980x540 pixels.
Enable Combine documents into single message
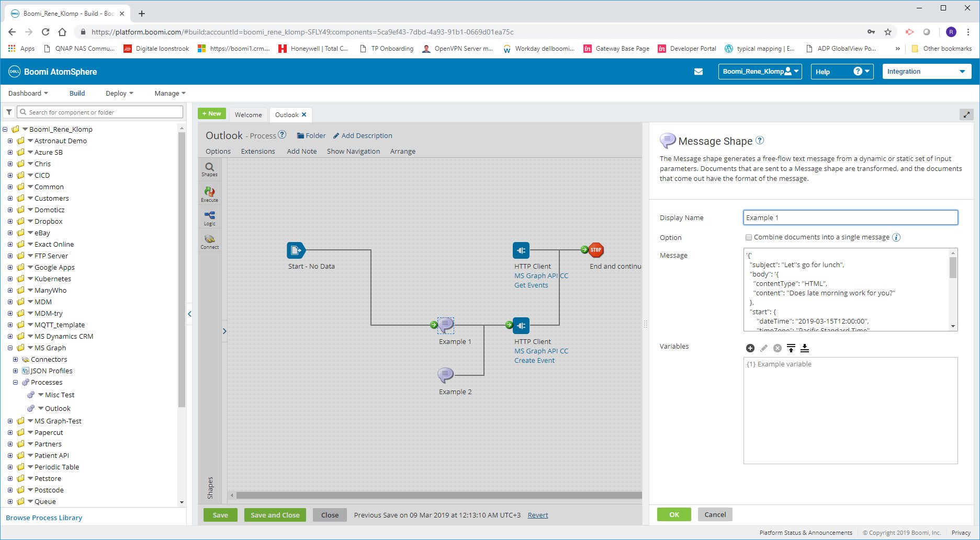(749, 237)
